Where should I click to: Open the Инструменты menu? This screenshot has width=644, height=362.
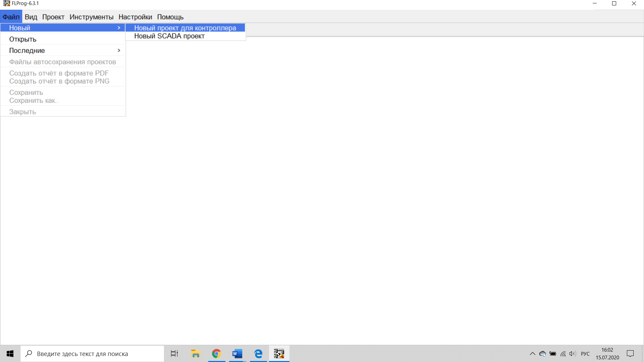91,17
